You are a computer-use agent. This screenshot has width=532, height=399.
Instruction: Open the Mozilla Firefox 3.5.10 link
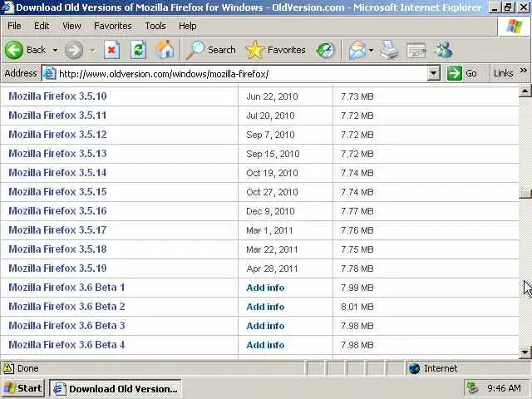click(x=57, y=96)
